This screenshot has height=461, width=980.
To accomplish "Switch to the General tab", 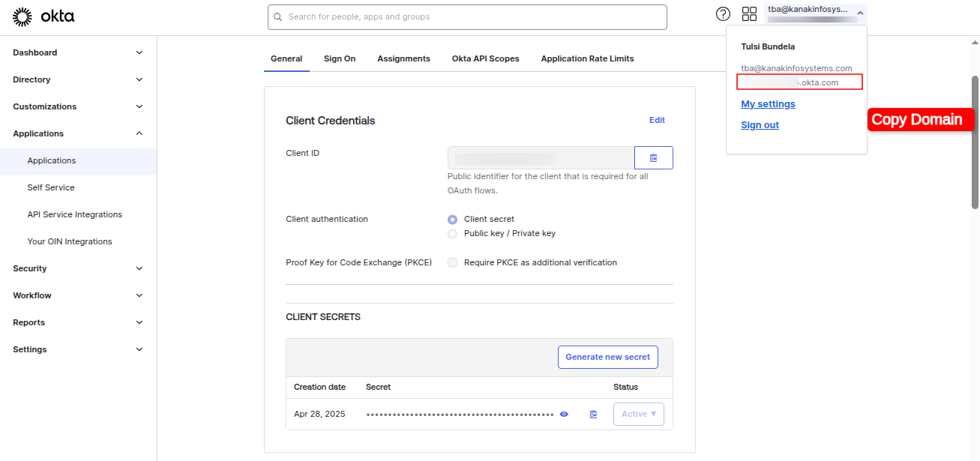I will [286, 58].
